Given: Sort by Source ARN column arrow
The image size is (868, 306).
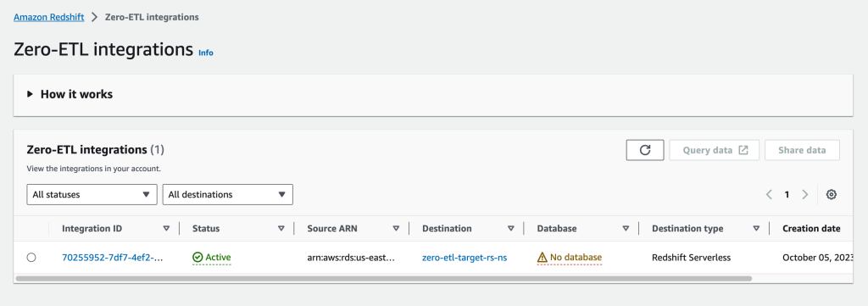Looking at the screenshot, I should (396, 229).
